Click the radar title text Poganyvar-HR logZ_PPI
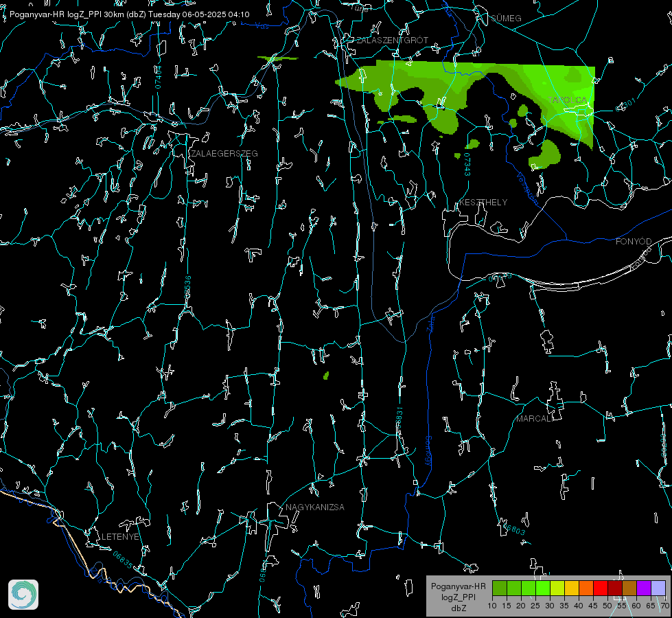 (56, 14)
